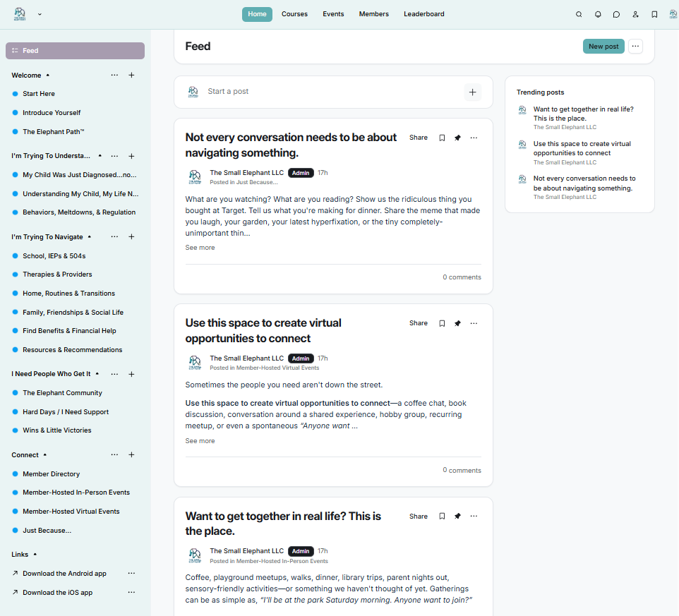The height and width of the screenshot is (616, 679).
Task: Open the search icon in top bar
Action: point(579,14)
